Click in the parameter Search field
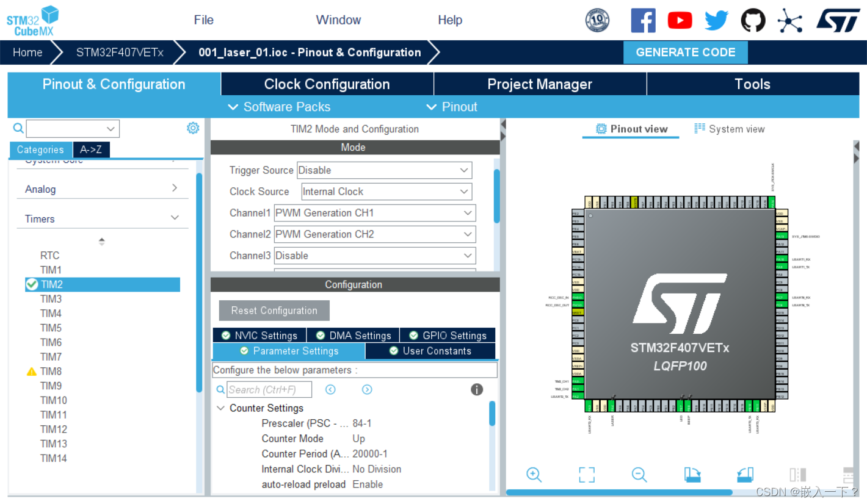Image resolution: width=867 pixels, height=504 pixels. pyautogui.click(x=269, y=389)
